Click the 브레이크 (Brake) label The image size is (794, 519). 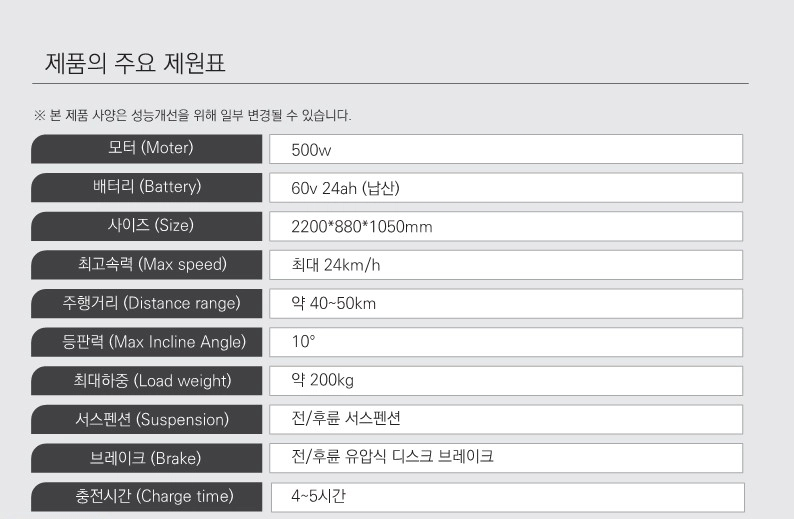click(146, 458)
